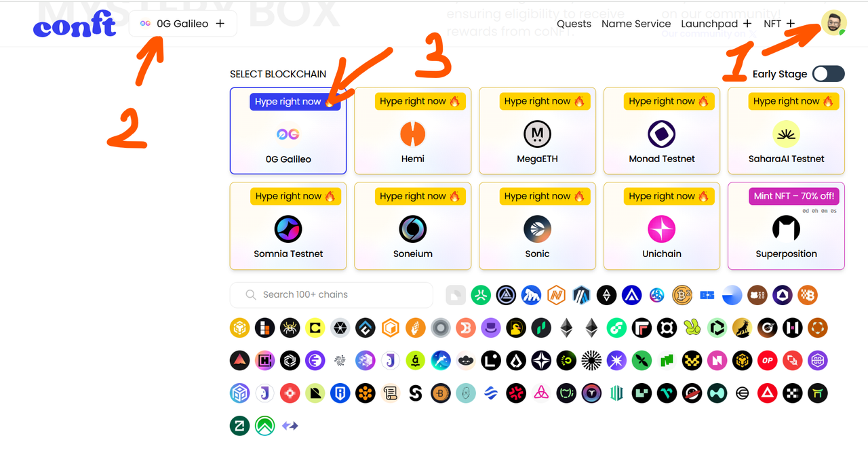This screenshot has height=453, width=868.
Task: Pick the MegaETH blockchain card
Action: coord(537,131)
